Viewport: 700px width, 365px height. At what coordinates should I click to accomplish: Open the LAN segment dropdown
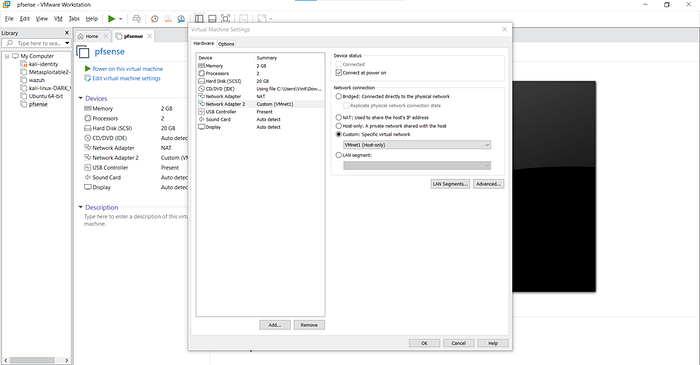417,166
